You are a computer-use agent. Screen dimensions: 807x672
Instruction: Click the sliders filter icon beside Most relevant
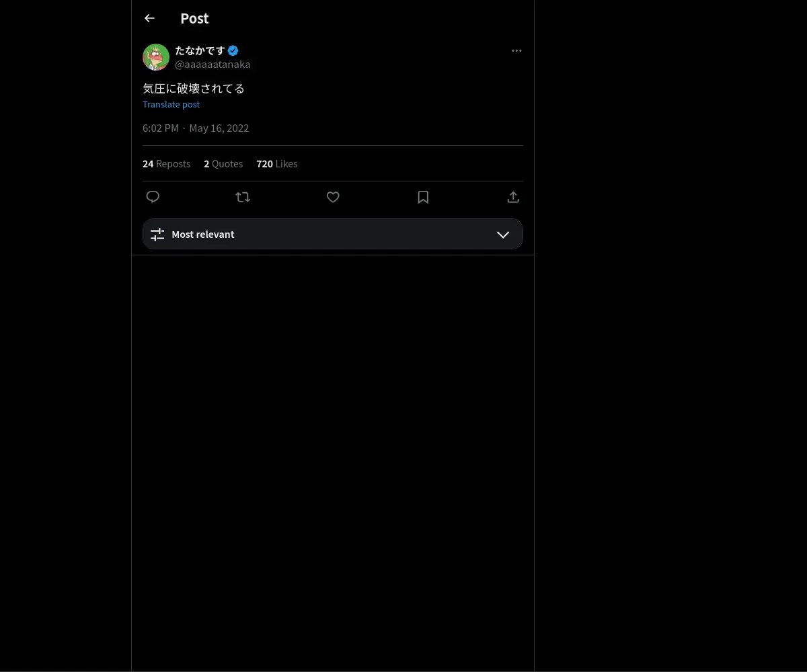tap(157, 235)
